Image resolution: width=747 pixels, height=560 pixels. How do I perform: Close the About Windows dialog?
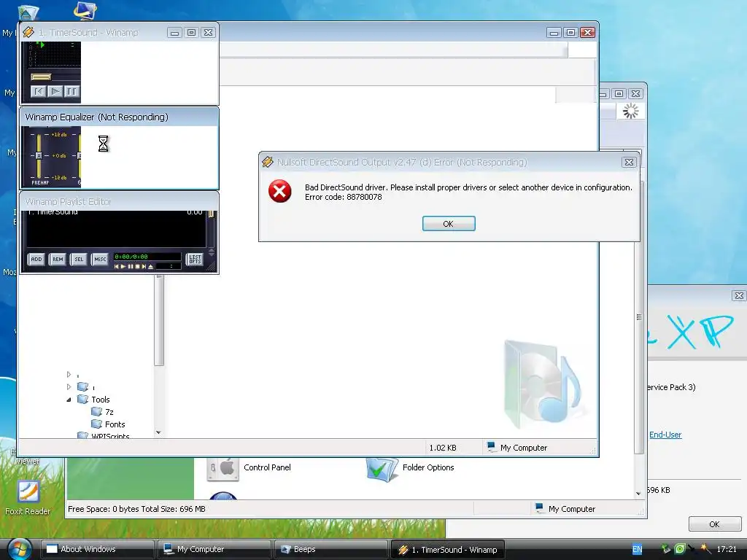coord(739,296)
